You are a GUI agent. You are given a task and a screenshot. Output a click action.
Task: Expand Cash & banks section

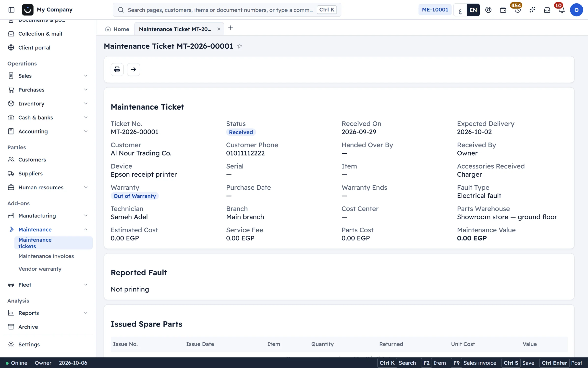tap(48, 118)
